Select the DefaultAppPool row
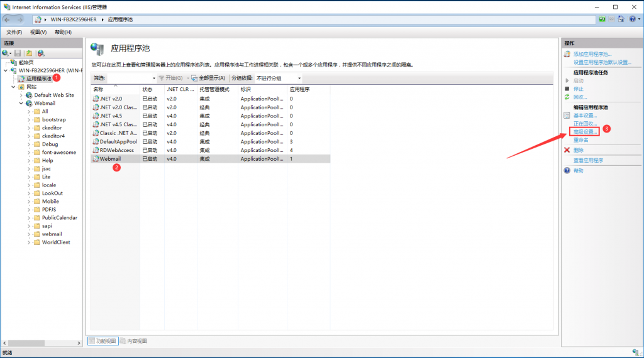 210,141
